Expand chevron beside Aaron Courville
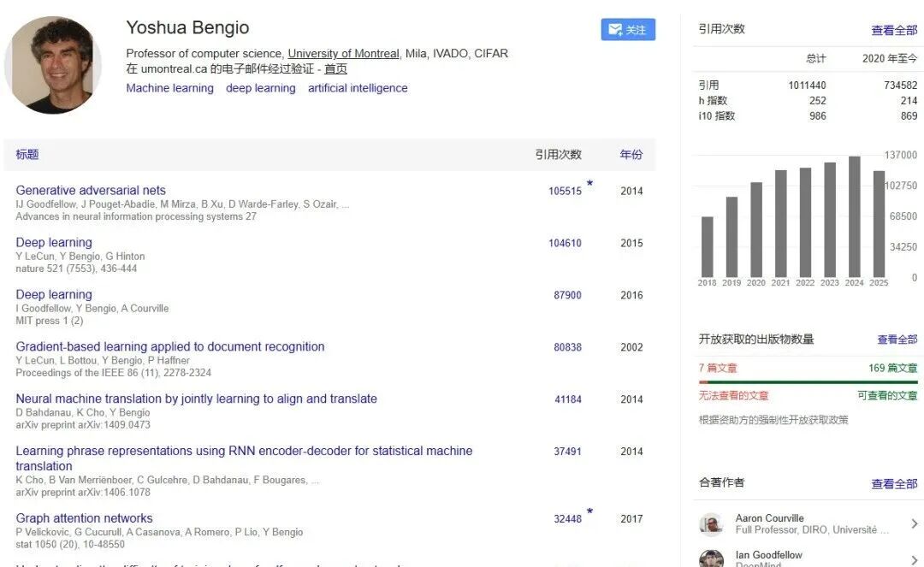924x567 pixels. 914,523
